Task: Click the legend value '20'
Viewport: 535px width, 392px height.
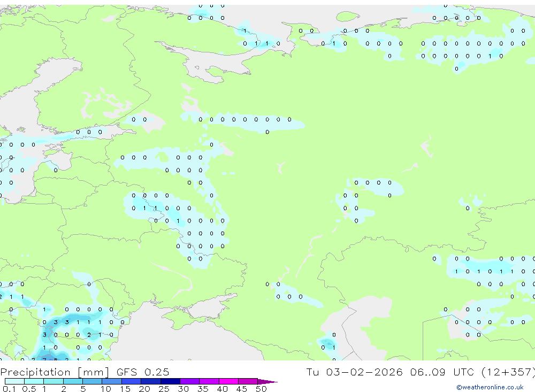Action: [x=144, y=389]
